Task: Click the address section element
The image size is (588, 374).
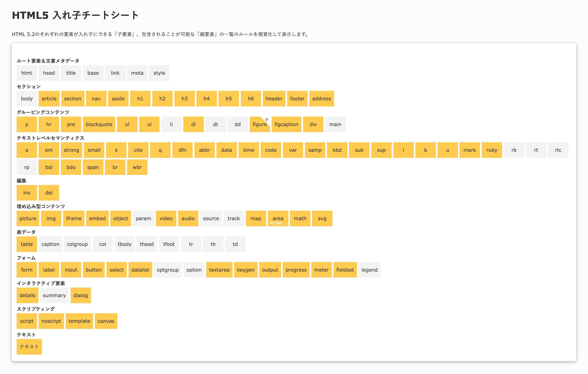Action: [321, 99]
